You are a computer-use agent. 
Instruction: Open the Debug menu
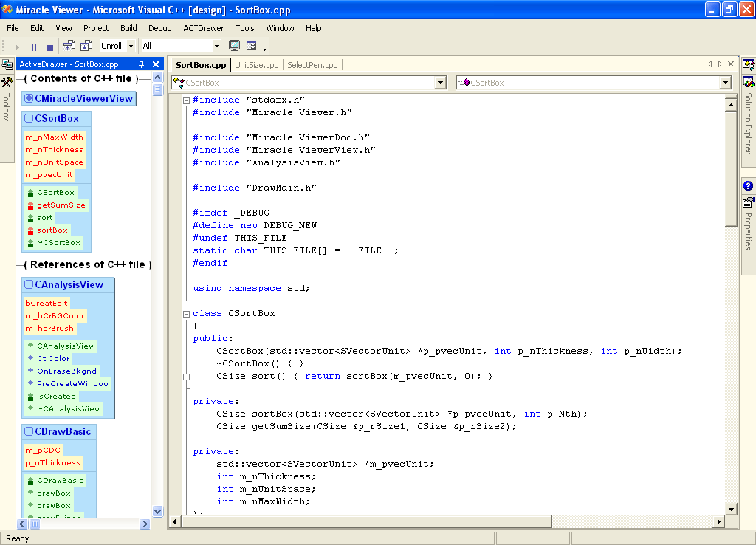pos(160,28)
